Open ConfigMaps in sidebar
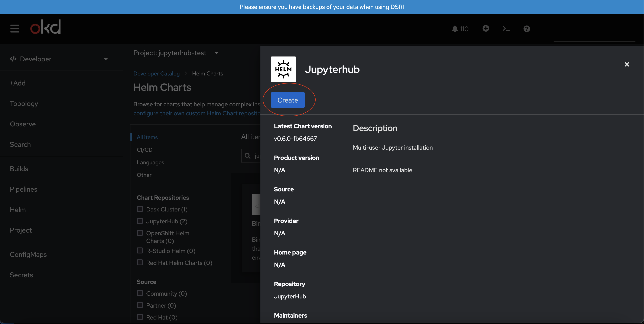 pyautogui.click(x=28, y=255)
